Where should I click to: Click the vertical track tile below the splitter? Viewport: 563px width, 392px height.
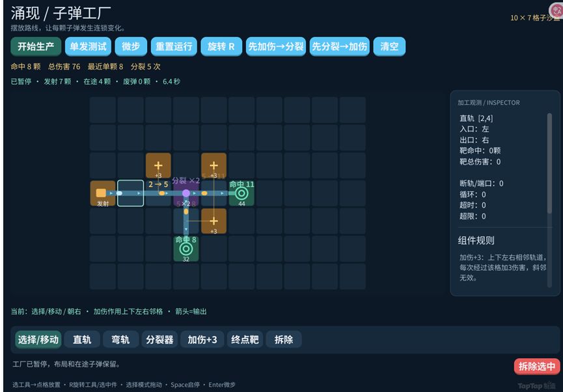click(x=186, y=221)
